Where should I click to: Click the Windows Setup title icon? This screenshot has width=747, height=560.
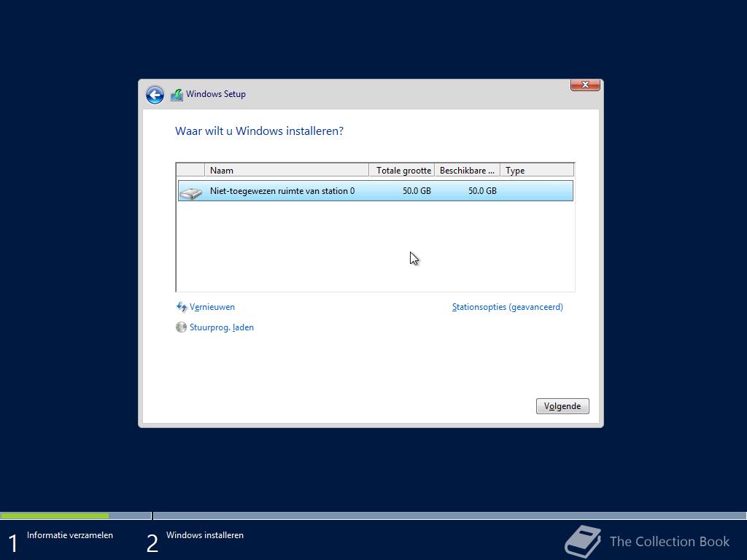tap(177, 94)
